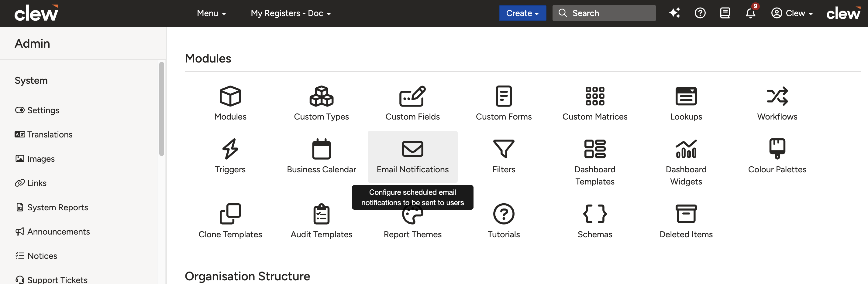The image size is (868, 284).
Task: Click the AI sparkle icon in header
Action: [675, 13]
